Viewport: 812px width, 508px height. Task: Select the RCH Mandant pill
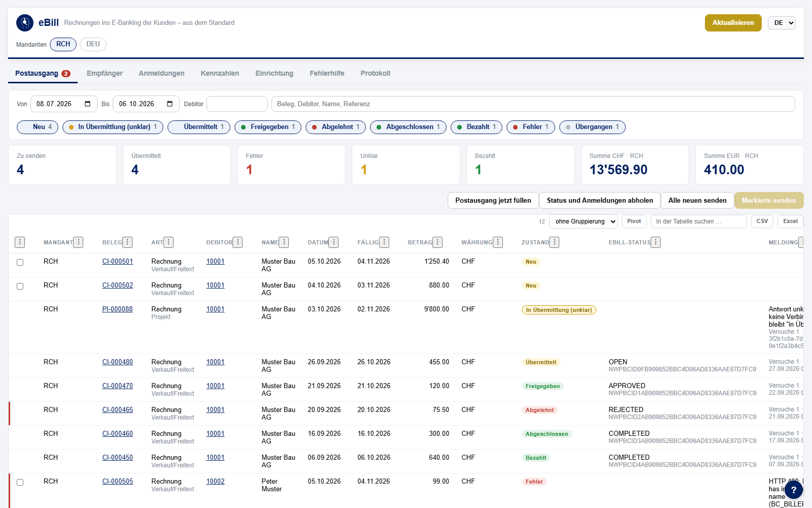[63, 44]
